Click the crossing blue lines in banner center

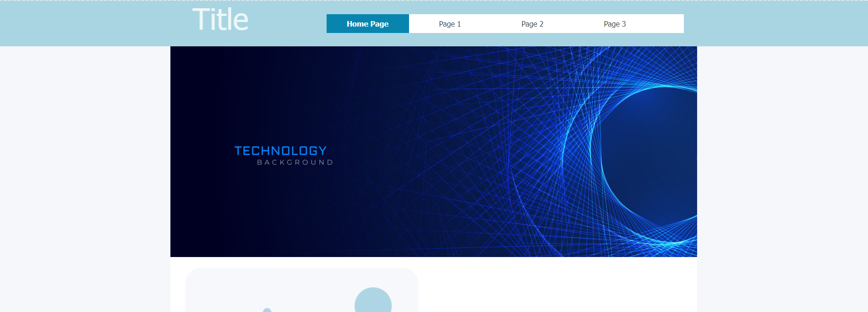point(458,151)
